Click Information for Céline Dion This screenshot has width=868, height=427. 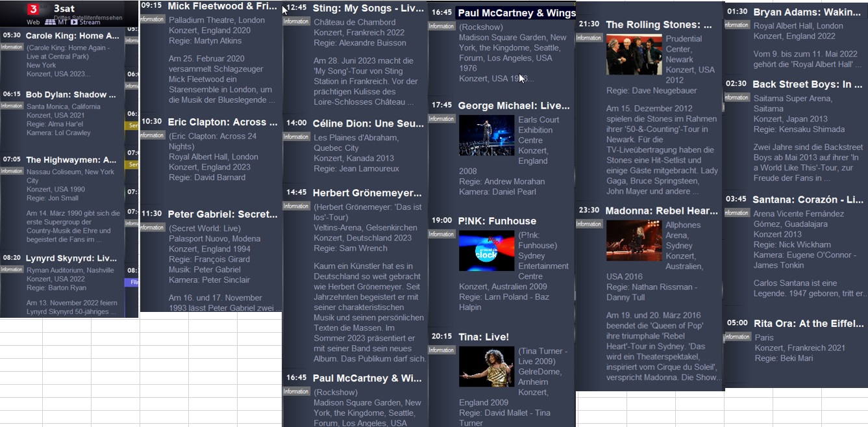[296, 136]
